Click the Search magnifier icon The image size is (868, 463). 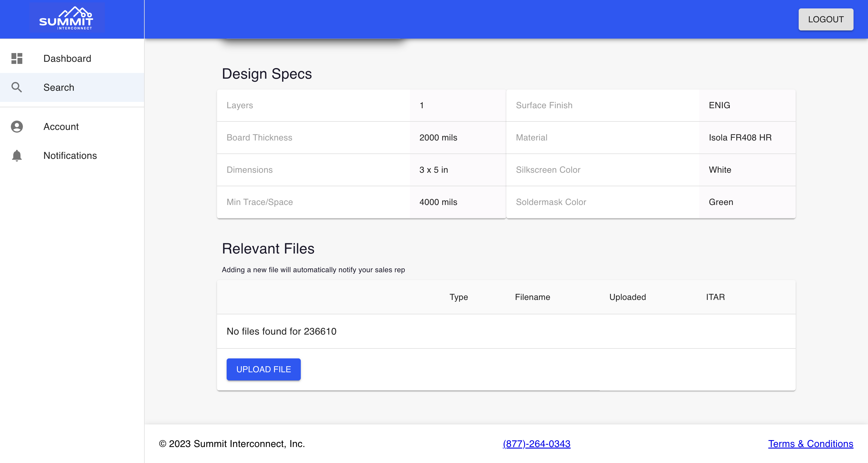point(17,87)
